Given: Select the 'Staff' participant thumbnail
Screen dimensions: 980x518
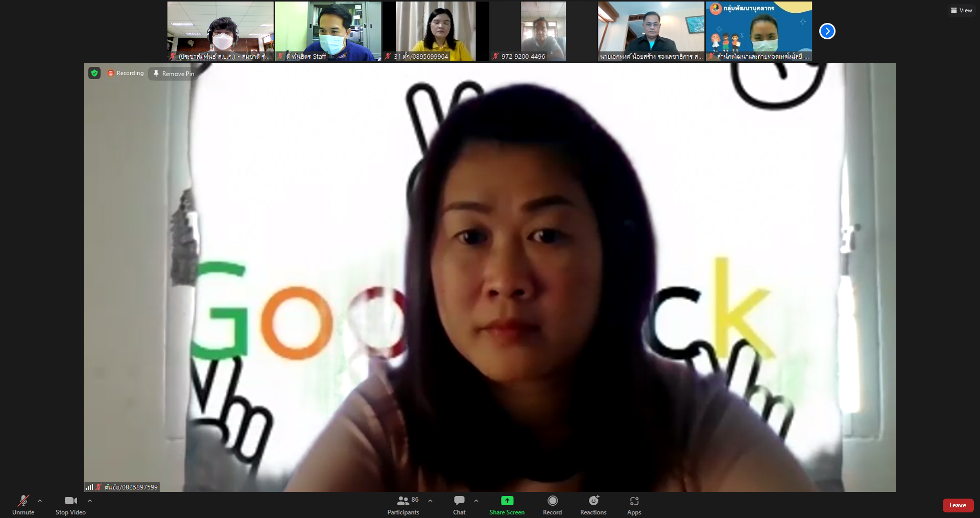Looking at the screenshot, I should point(328,31).
